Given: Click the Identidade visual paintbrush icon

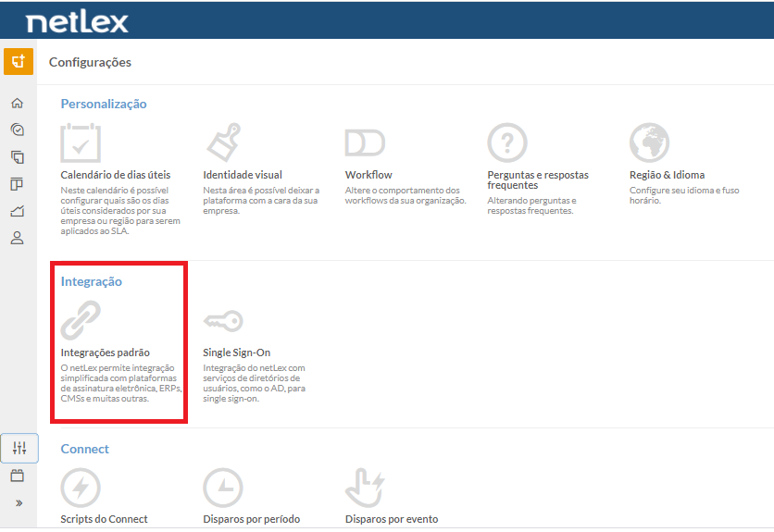Looking at the screenshot, I should pyautogui.click(x=224, y=142).
